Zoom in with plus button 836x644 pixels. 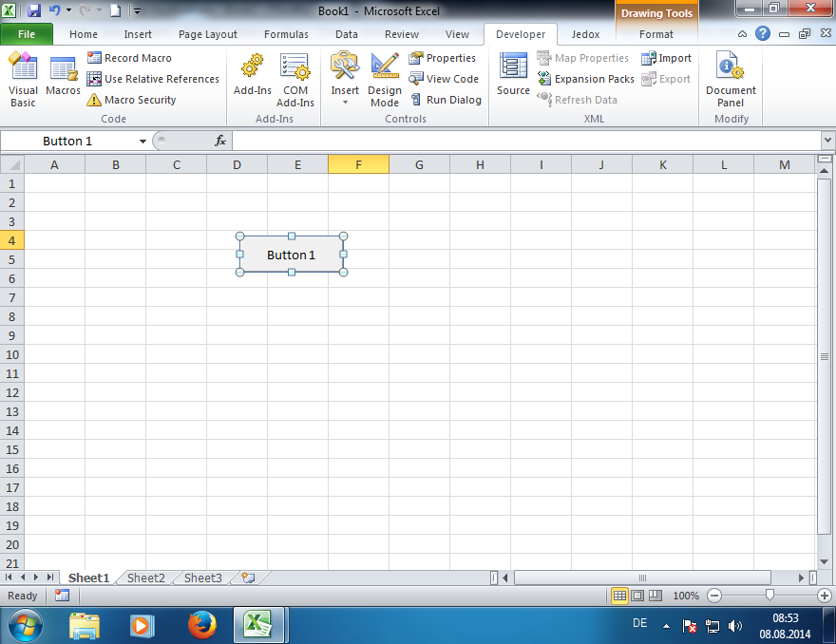(x=825, y=596)
